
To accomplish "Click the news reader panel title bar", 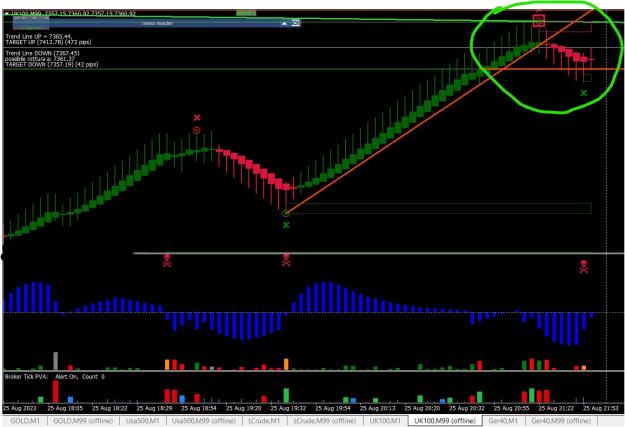I will click(x=157, y=23).
